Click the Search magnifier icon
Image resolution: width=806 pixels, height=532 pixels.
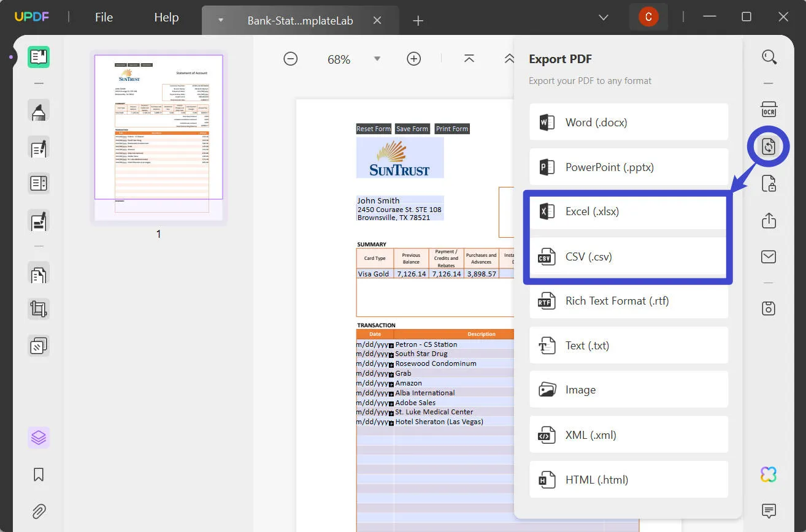pyautogui.click(x=769, y=57)
